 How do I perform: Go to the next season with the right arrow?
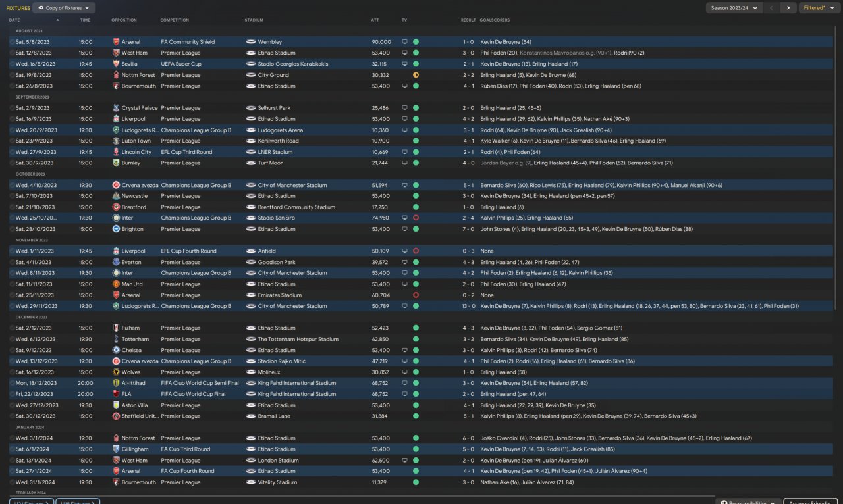click(x=788, y=8)
